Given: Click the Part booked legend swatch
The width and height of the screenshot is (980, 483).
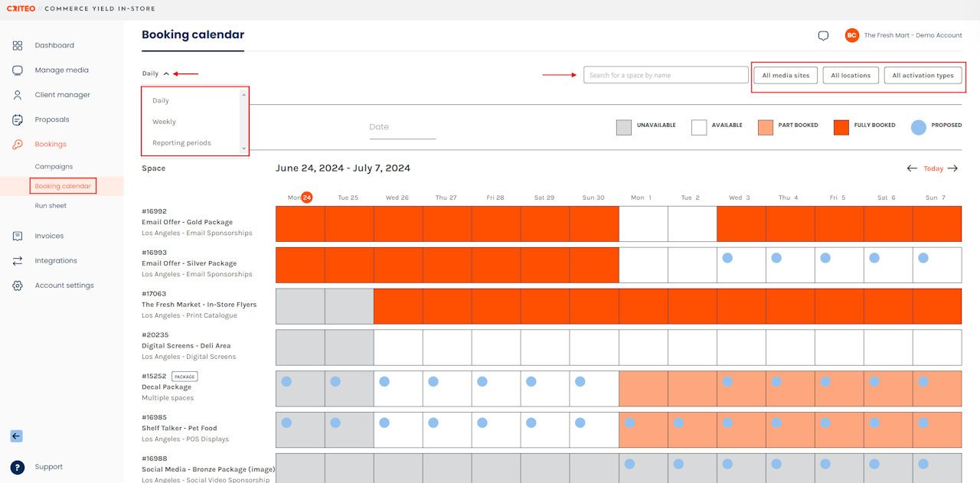Looking at the screenshot, I should click(x=766, y=127).
